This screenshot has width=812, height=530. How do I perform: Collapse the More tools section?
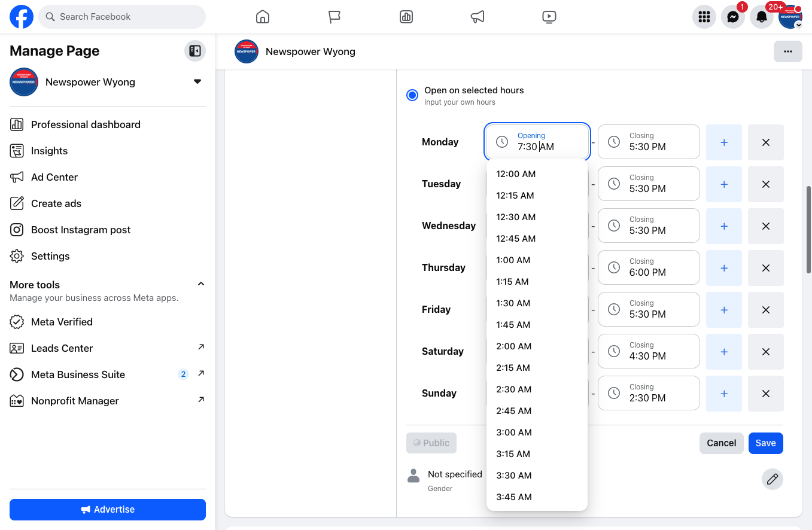pos(201,284)
